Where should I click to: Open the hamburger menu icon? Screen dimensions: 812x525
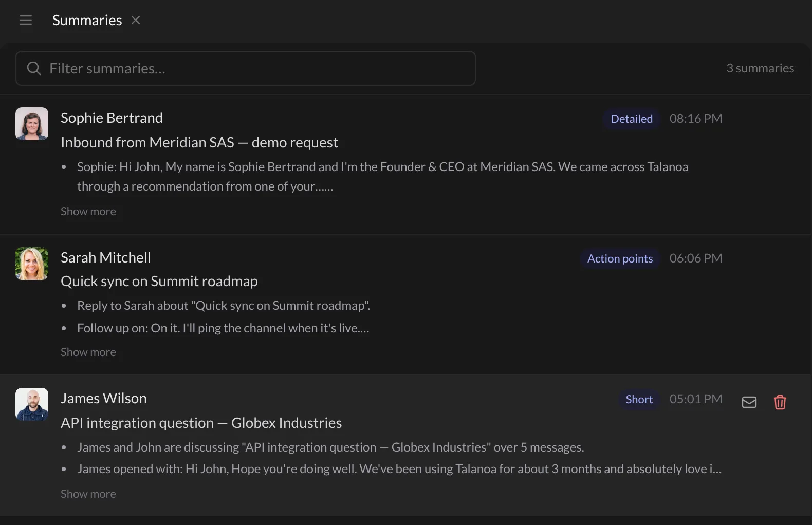(x=26, y=20)
